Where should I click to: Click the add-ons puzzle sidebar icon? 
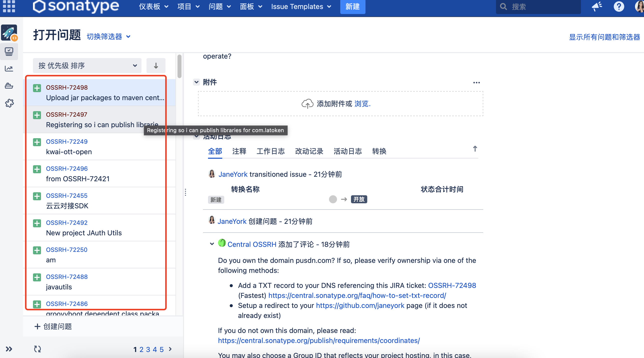(9, 103)
